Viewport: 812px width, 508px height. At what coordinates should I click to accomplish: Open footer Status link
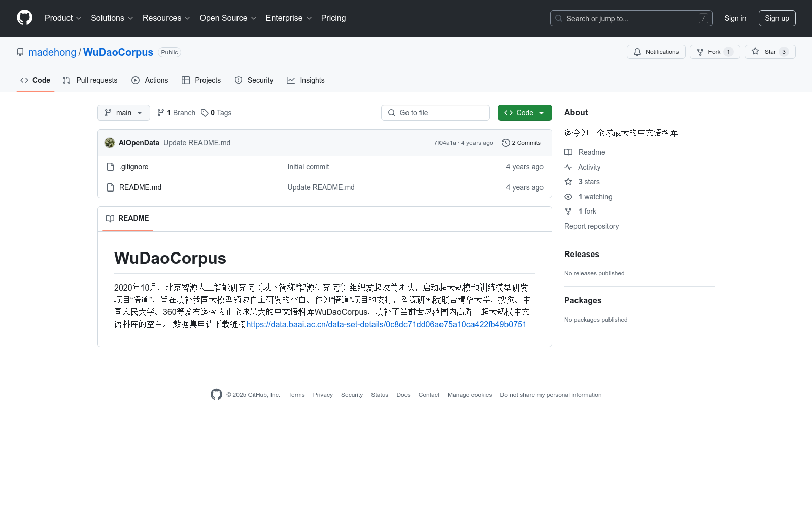[x=380, y=395]
